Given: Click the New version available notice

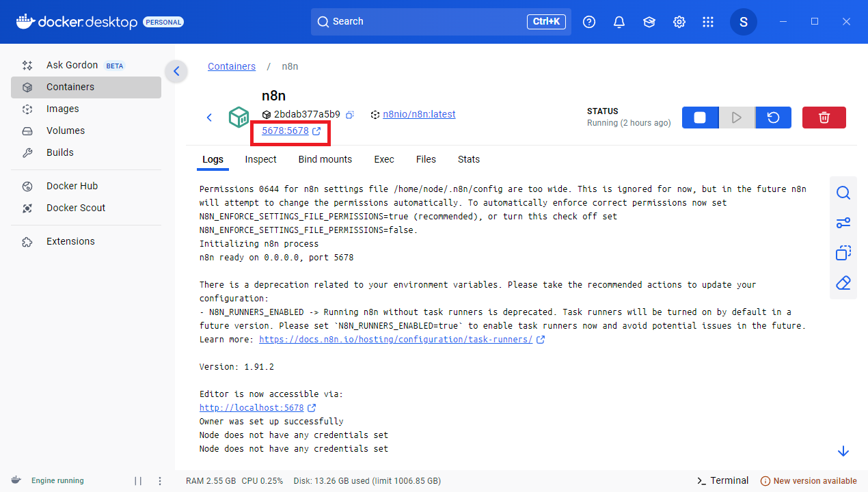Looking at the screenshot, I should [809, 481].
